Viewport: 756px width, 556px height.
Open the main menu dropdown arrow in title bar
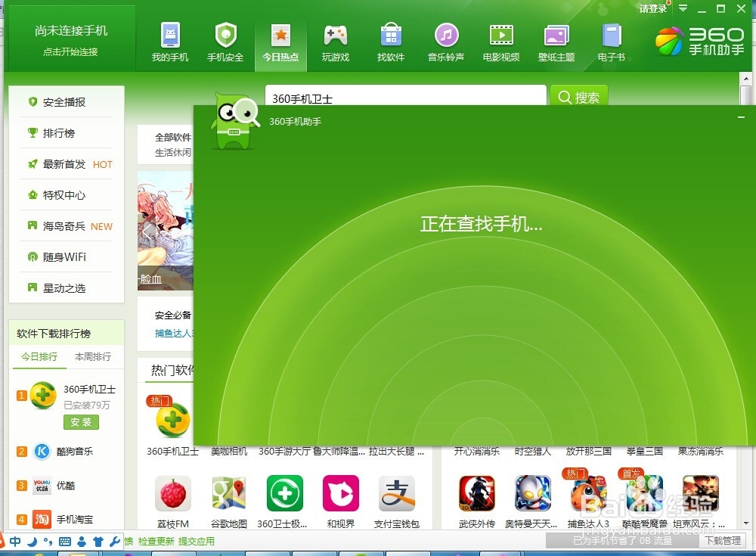(x=683, y=8)
